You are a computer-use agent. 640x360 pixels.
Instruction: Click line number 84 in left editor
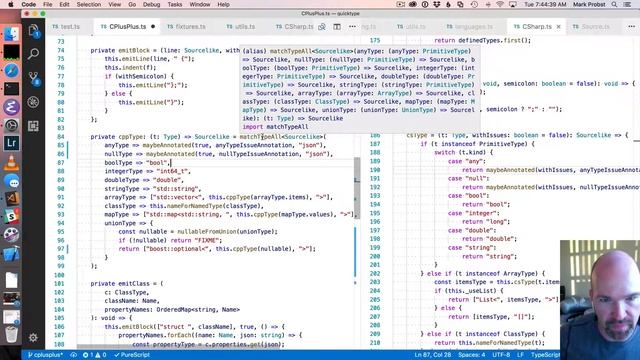(x=60, y=137)
